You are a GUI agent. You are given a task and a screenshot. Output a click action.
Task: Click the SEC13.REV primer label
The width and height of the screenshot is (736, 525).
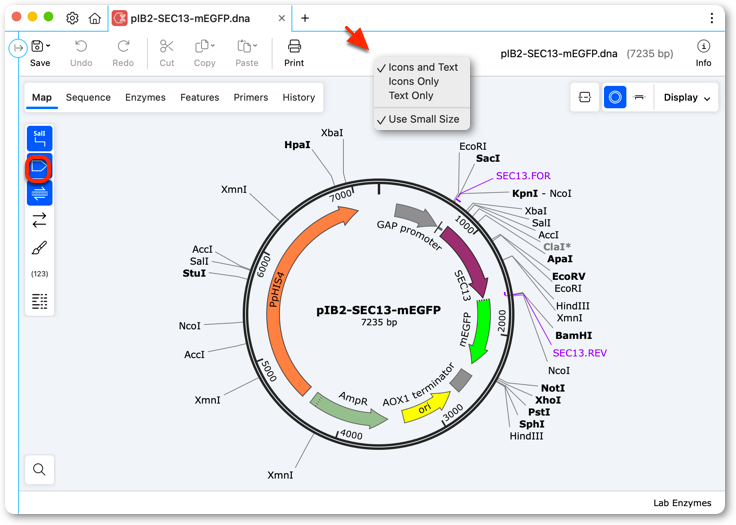(x=580, y=353)
